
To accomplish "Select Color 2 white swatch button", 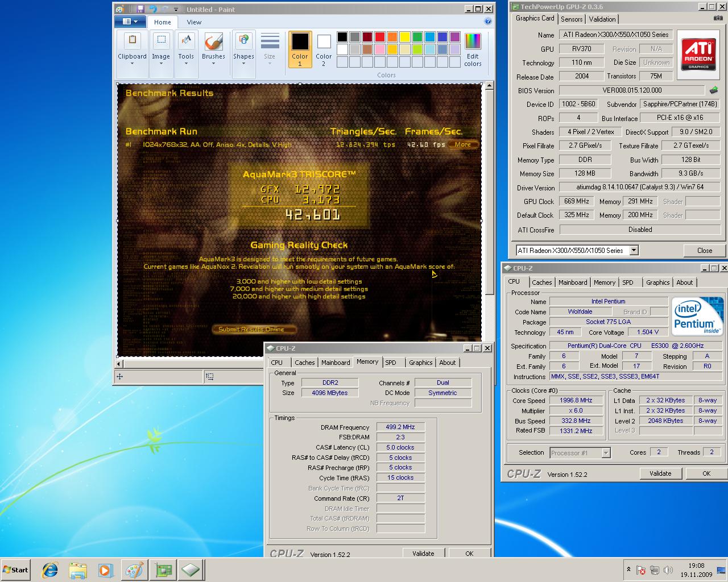I will pyautogui.click(x=324, y=49).
